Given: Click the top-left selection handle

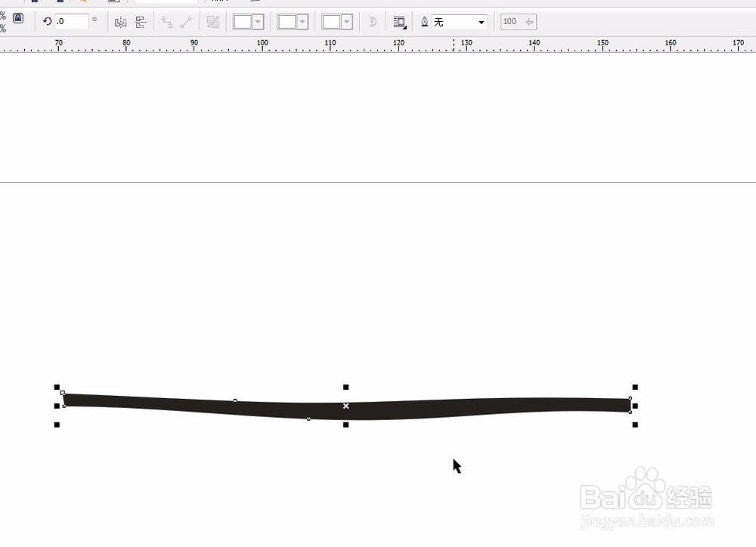Looking at the screenshot, I should click(57, 387).
